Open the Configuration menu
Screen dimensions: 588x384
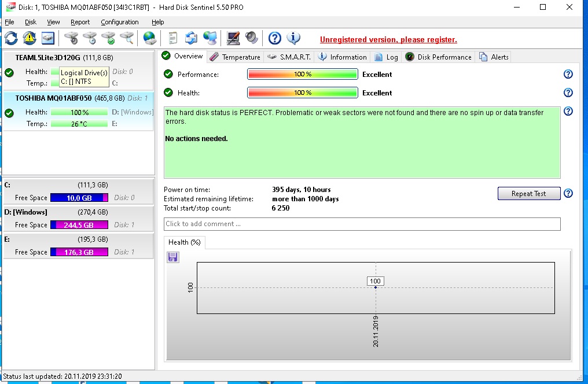(120, 22)
